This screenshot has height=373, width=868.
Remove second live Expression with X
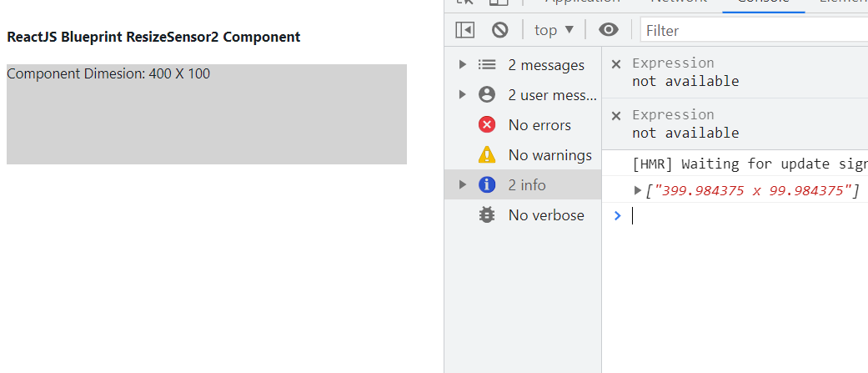click(616, 115)
